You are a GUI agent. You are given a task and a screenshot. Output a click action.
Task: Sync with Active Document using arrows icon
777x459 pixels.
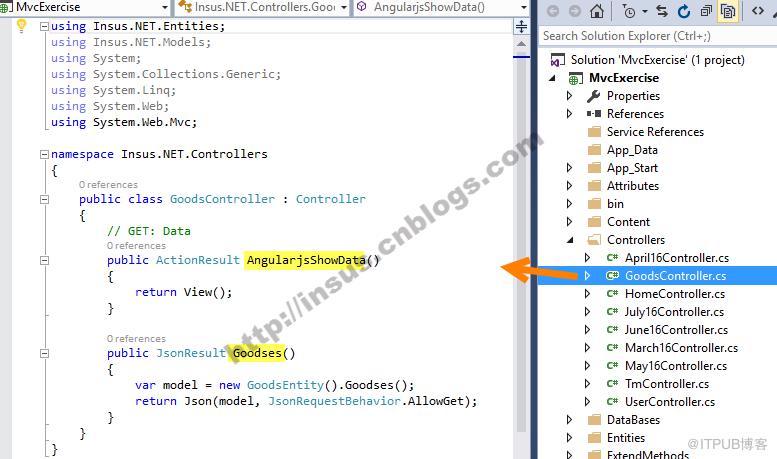pyautogui.click(x=662, y=11)
